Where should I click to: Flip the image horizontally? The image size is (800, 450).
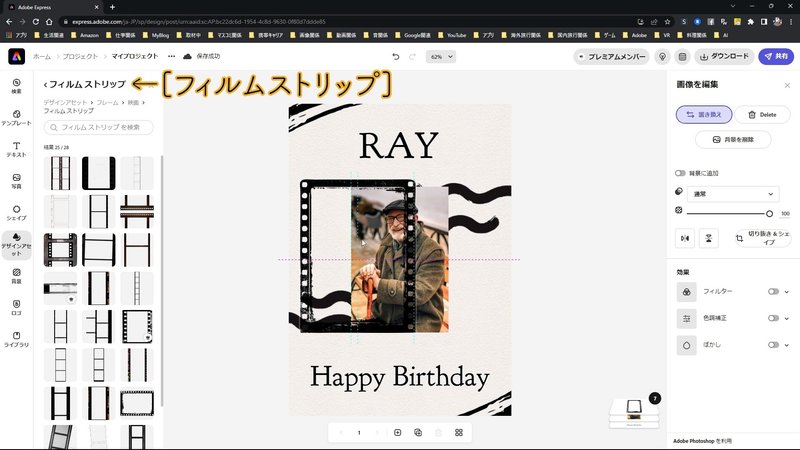point(685,238)
